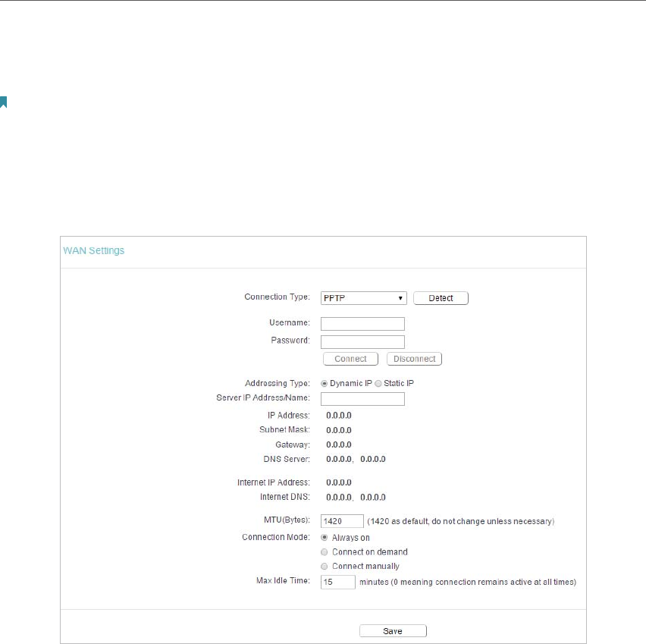Click the 'DNS Server:' label
Image resolution: width=646 pixels, height=644 pixels.
tap(287, 459)
